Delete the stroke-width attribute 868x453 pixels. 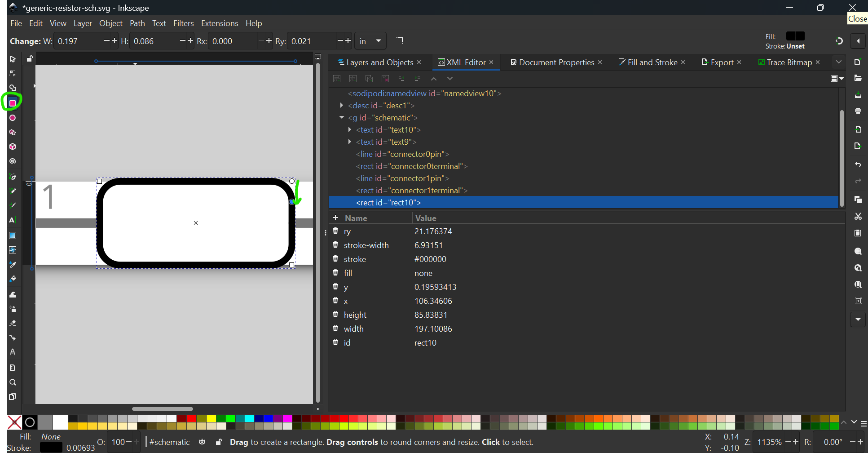[335, 245]
